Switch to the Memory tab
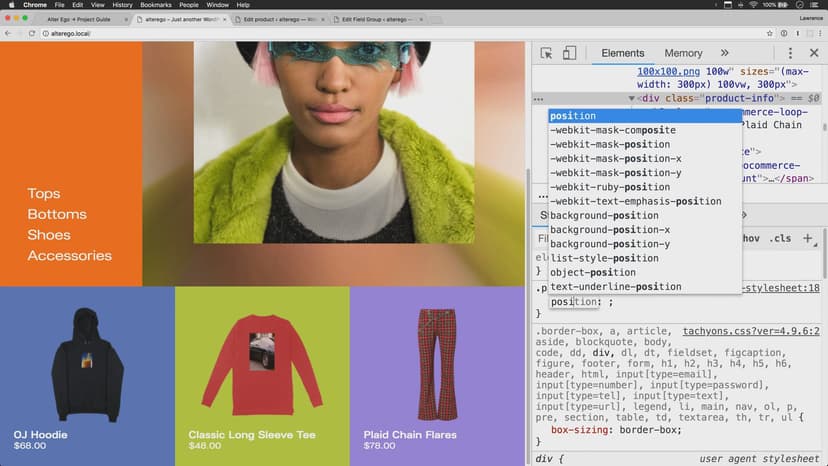The image size is (828, 466). (683, 53)
